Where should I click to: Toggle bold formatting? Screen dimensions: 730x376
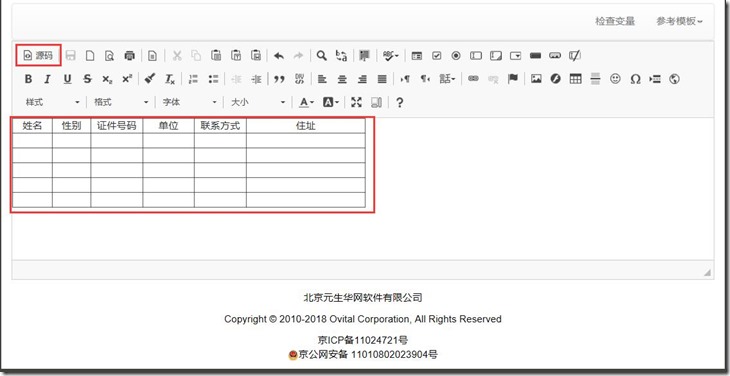click(x=28, y=79)
